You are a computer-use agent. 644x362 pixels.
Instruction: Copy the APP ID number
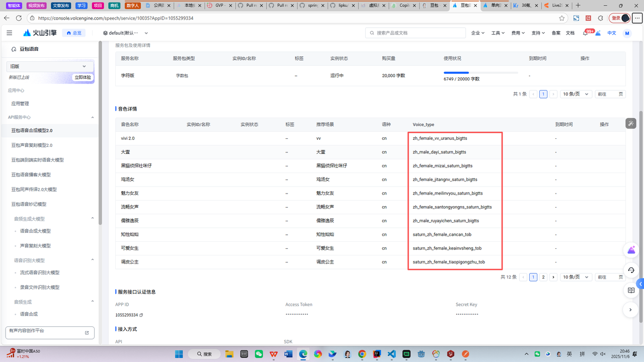coord(141,315)
